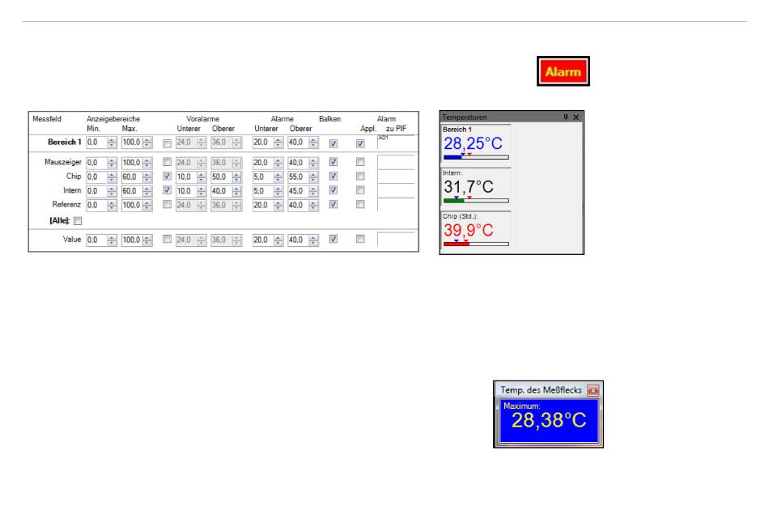
Task: Toggle Balken checkbox for Referenz
Action: coord(334,204)
